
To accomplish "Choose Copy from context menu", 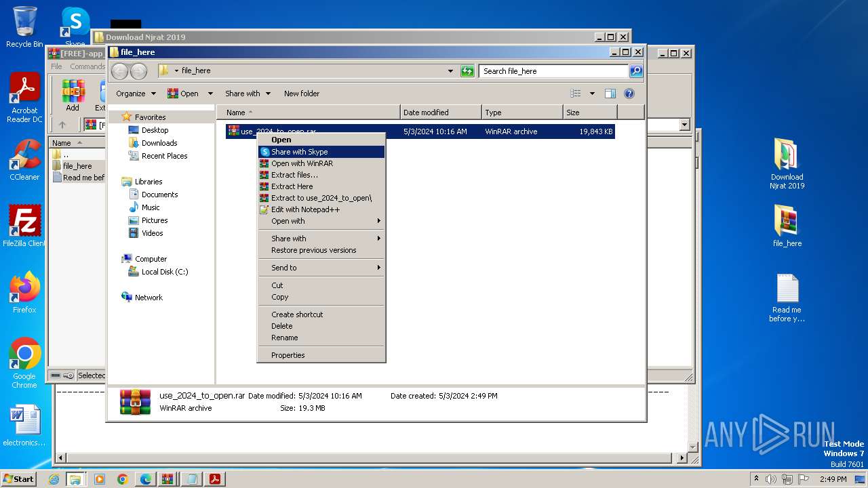I will pos(321,297).
